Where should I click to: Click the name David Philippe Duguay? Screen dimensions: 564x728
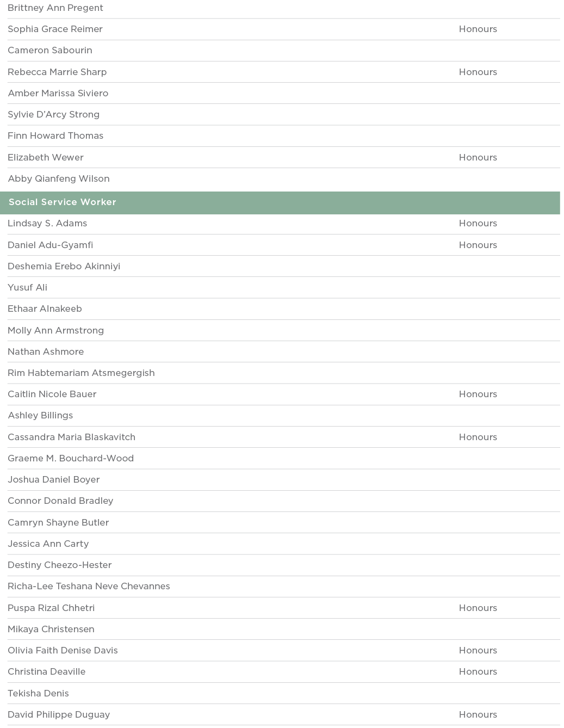tap(59, 714)
